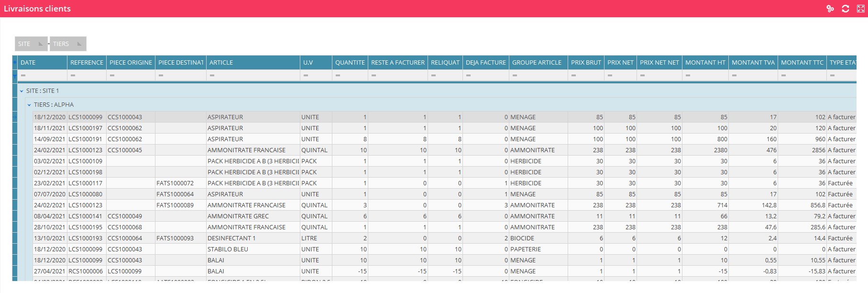This screenshot has height=293, width=868.
Task: Click the refresh icon in header
Action: coord(845,9)
